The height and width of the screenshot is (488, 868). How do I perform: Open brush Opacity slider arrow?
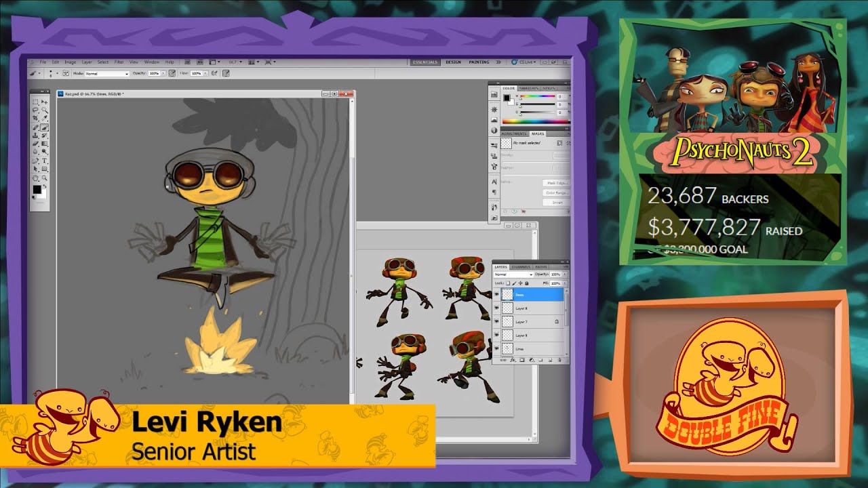(x=163, y=73)
